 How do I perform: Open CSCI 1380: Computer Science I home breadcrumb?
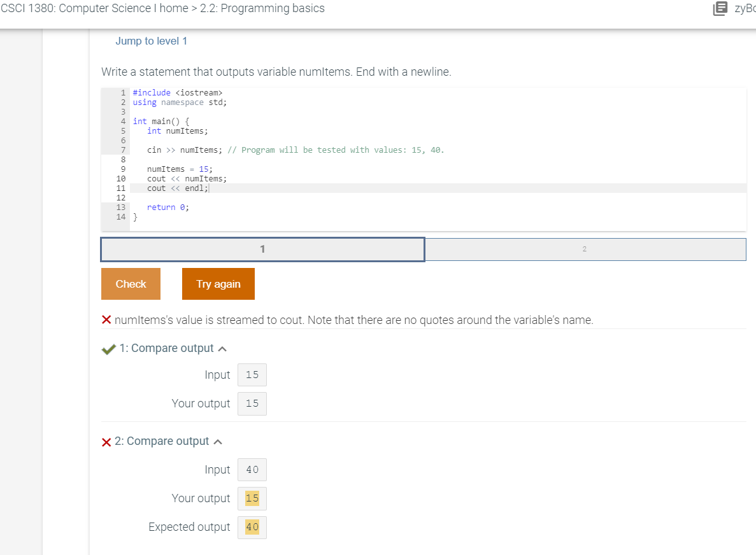pyautogui.click(x=94, y=8)
